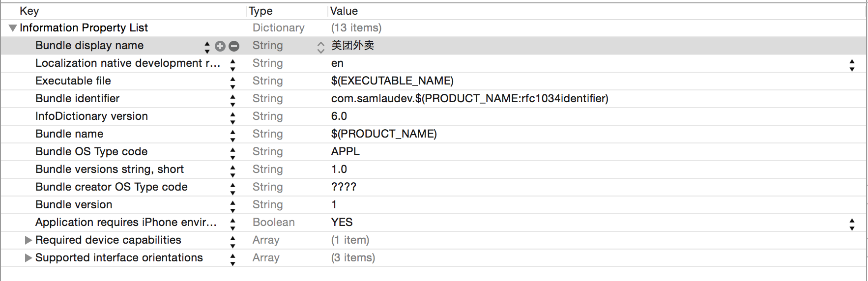The image size is (868, 281).
Task: Click the minus icon on Bundle display name row
Action: pos(234,46)
